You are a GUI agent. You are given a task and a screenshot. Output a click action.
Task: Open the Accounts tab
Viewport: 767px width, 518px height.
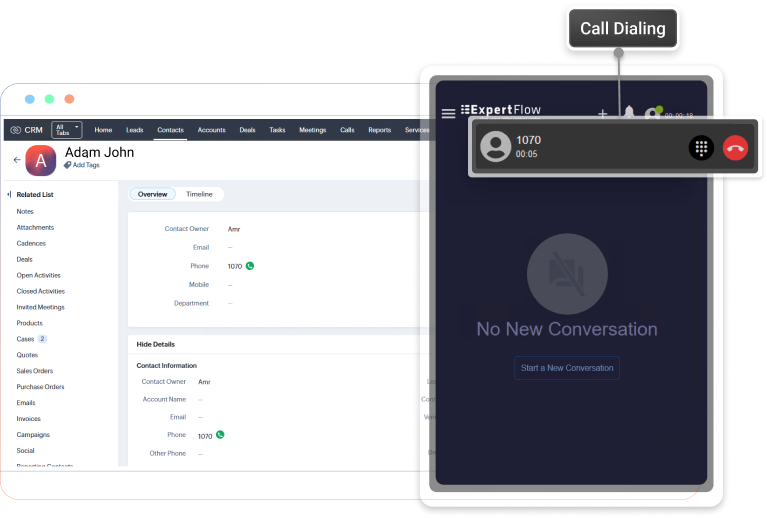point(211,130)
